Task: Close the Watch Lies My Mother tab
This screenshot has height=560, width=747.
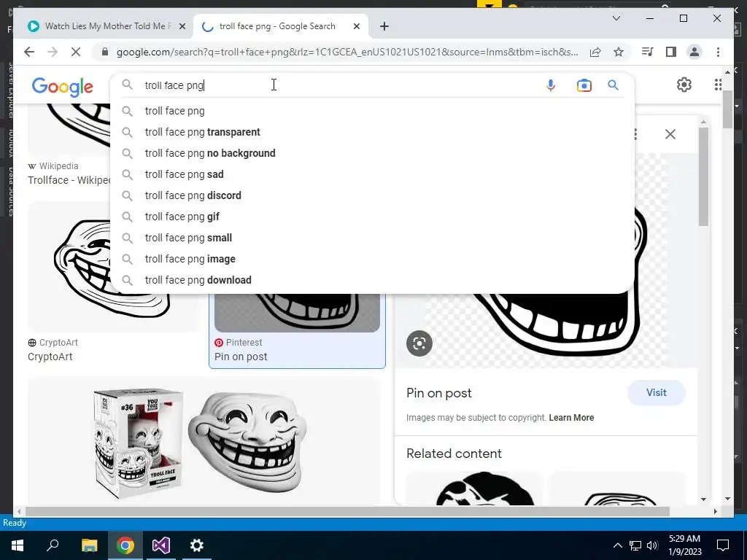Action: click(182, 26)
